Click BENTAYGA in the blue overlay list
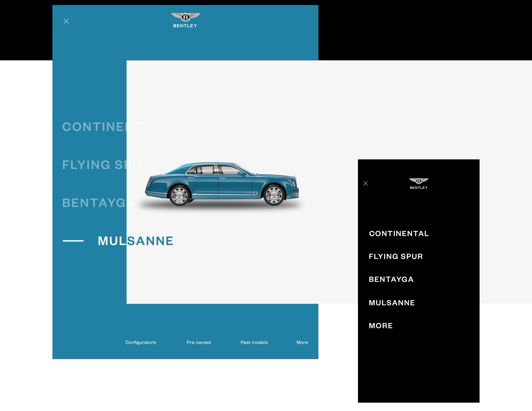The width and height of the screenshot is (532, 411). tap(95, 202)
